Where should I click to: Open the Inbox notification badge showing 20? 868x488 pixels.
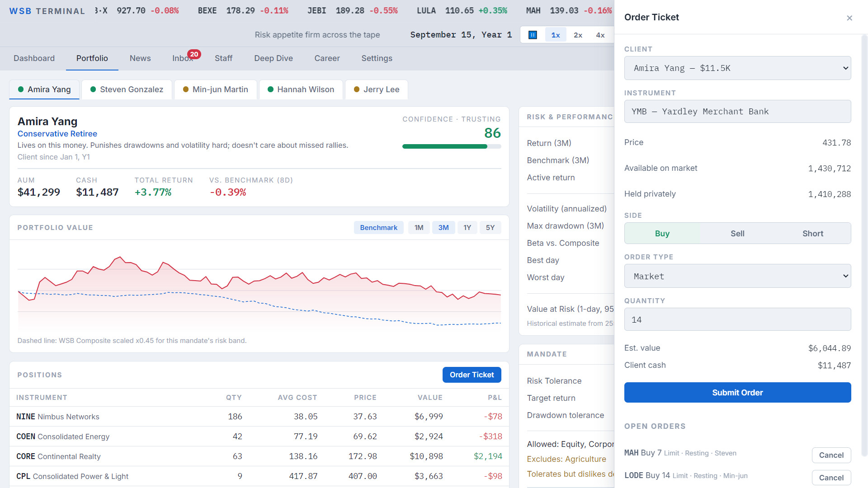click(194, 54)
